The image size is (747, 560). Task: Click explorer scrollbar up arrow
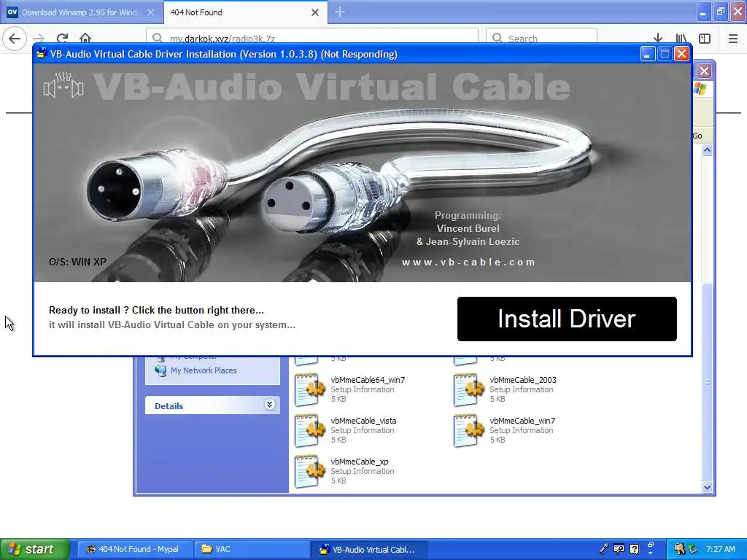(707, 150)
